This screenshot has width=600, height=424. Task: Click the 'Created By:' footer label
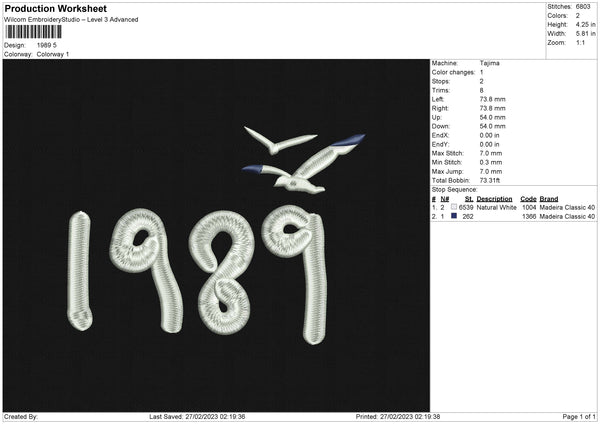[21, 417]
